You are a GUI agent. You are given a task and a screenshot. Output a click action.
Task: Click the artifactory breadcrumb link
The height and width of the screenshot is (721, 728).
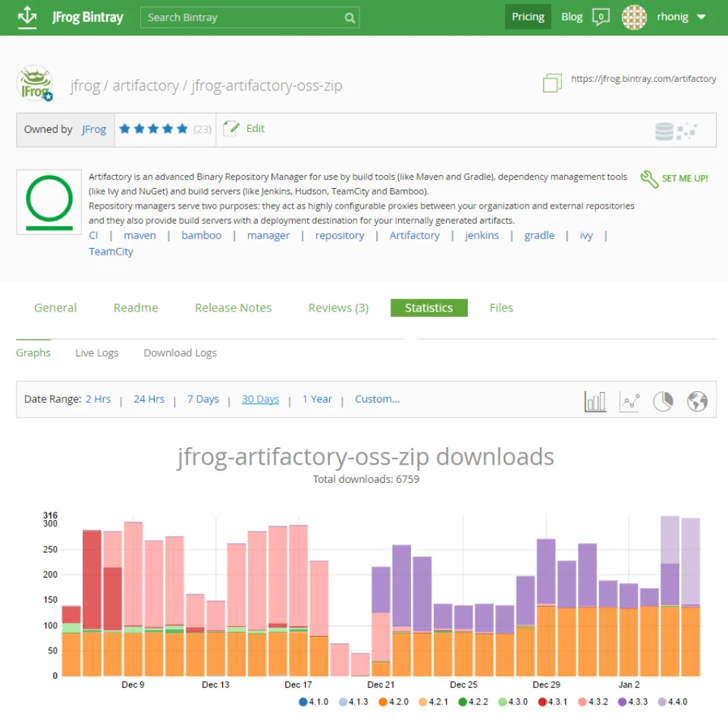click(146, 86)
